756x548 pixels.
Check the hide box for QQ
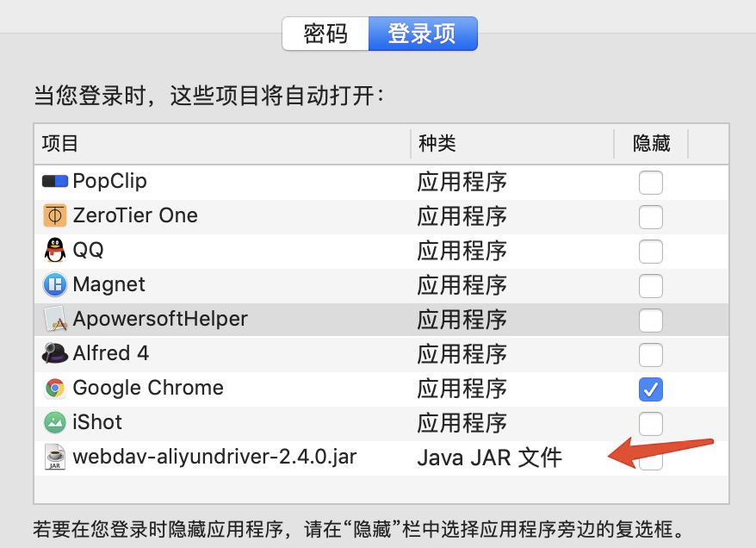coord(650,252)
